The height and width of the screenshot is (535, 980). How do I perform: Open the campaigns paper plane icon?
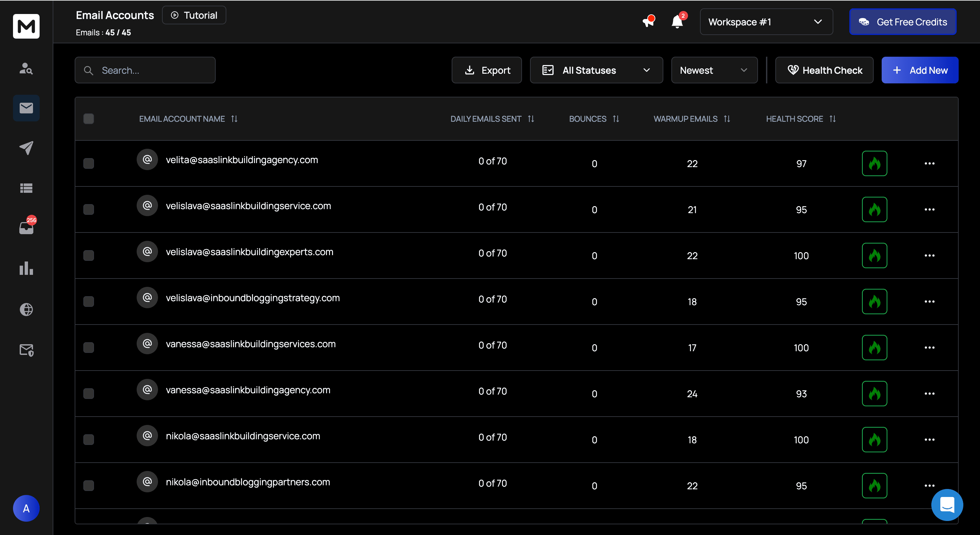coord(26,148)
